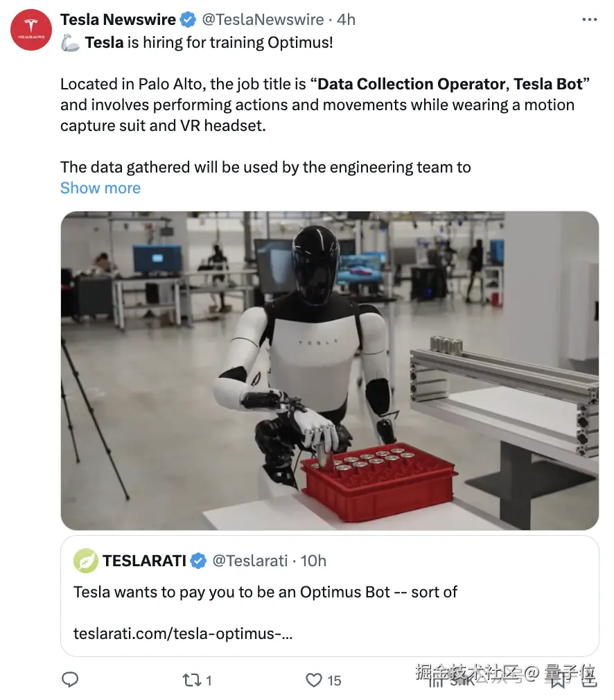Bookmark the tweet using the bookmark icon
This screenshot has width=614, height=700.
pos(557,680)
